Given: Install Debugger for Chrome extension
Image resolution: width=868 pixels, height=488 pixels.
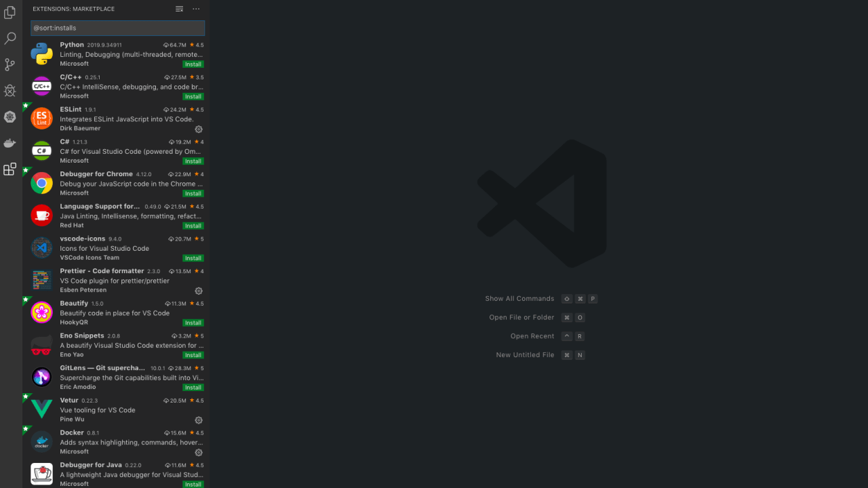Looking at the screenshot, I should click(193, 193).
